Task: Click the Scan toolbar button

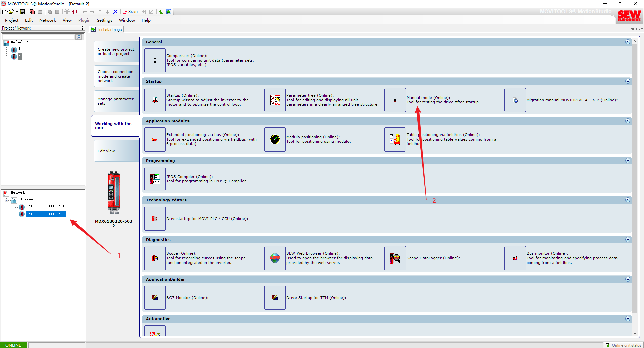Action: (130, 12)
